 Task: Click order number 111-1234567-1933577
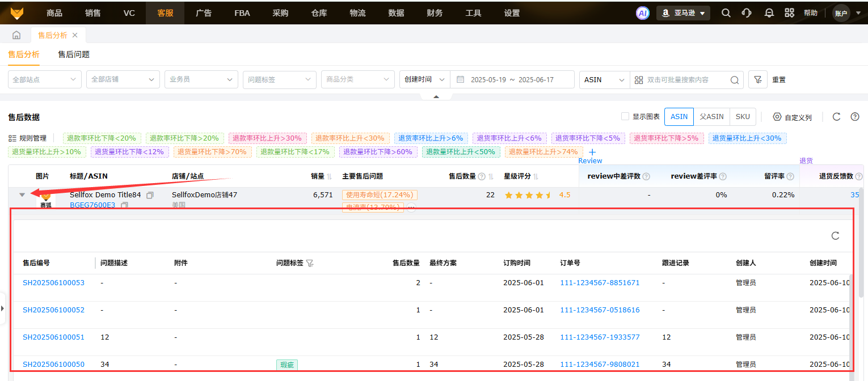(600, 337)
